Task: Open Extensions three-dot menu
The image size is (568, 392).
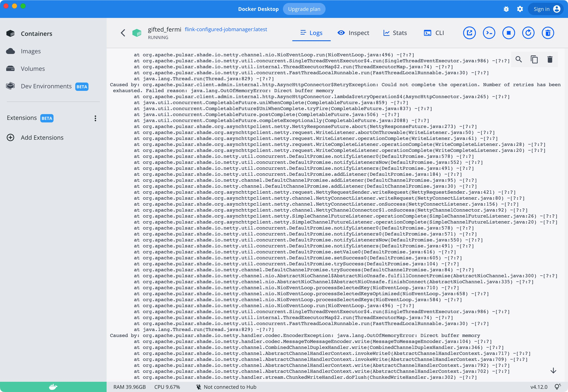Action: 95,118
